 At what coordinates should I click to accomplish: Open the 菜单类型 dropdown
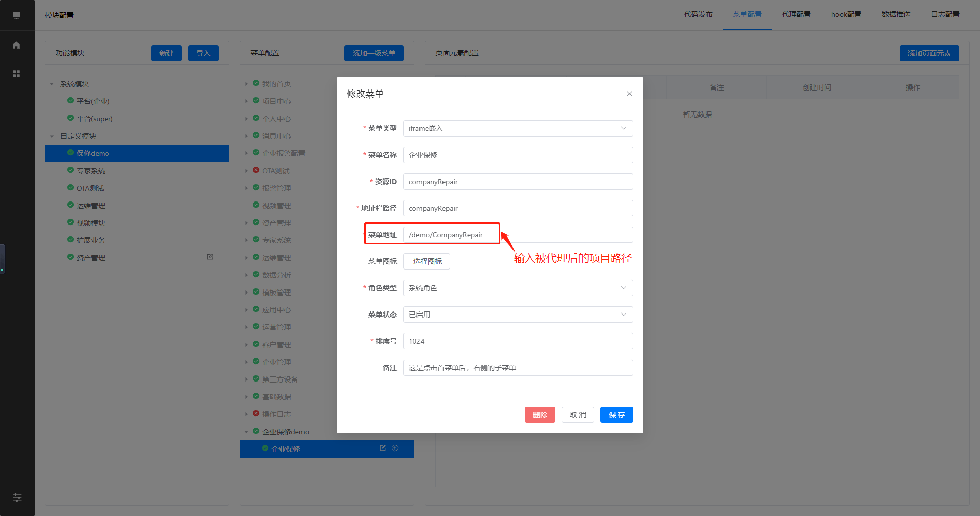(x=518, y=128)
